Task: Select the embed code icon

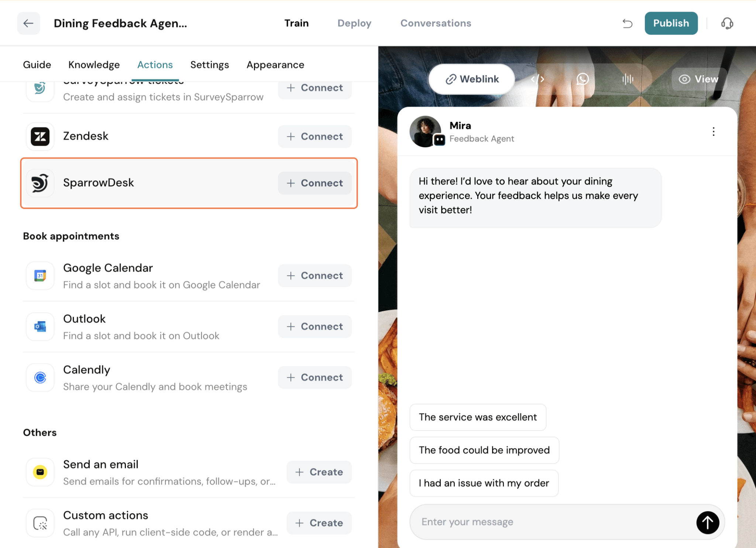Action: (x=537, y=79)
